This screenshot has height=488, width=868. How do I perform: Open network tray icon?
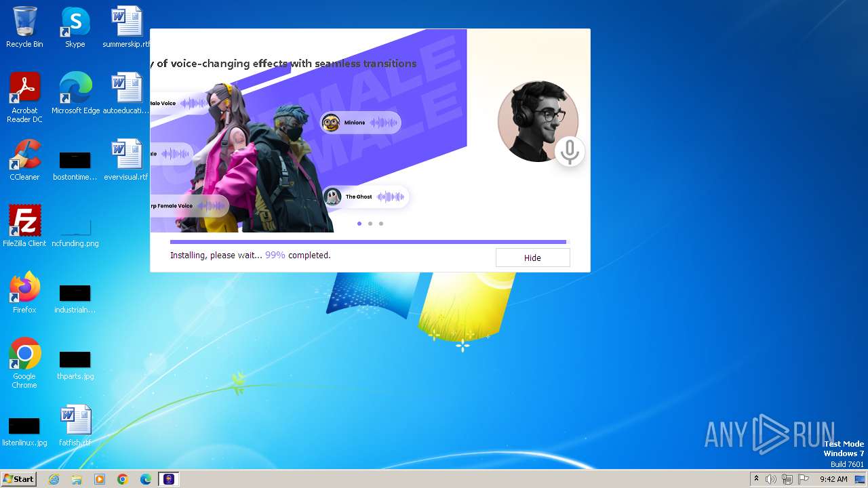coord(787,479)
